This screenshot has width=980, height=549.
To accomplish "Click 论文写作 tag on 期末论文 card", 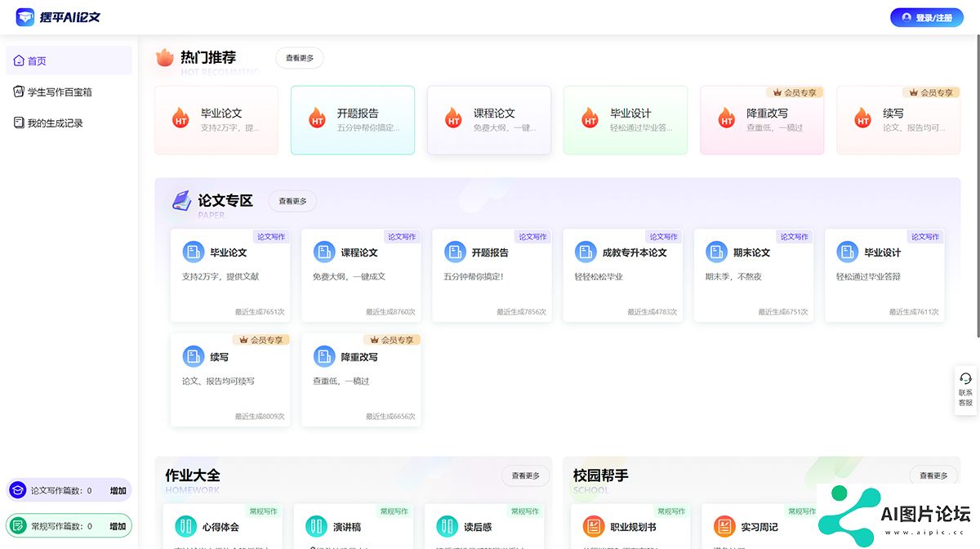I will 794,237.
